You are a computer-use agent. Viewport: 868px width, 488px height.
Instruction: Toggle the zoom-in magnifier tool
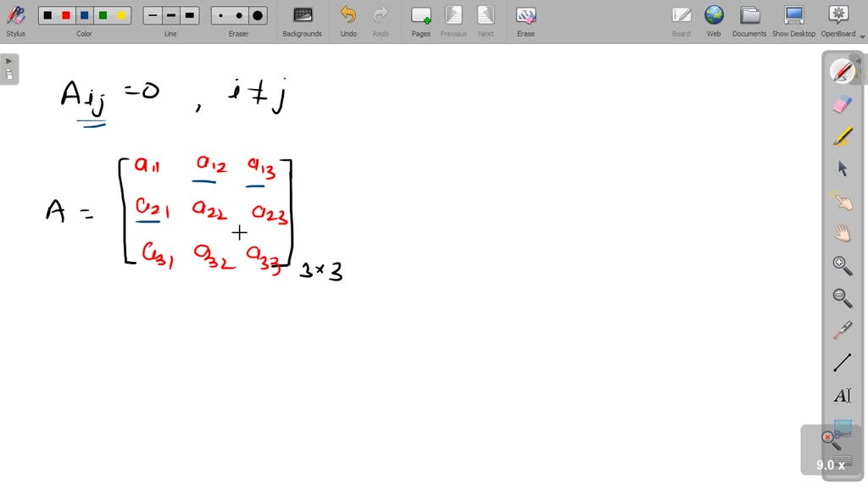tap(842, 264)
